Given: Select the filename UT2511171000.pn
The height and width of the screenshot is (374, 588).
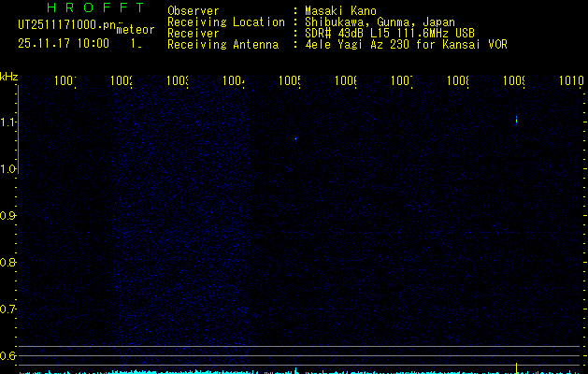Looking at the screenshot, I should (x=67, y=25).
